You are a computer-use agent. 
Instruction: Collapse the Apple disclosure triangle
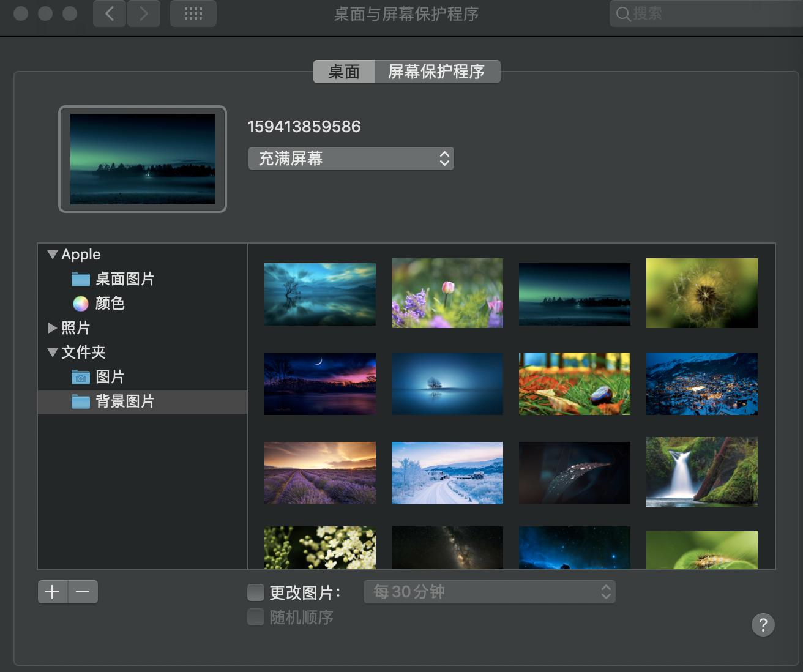[x=53, y=254]
